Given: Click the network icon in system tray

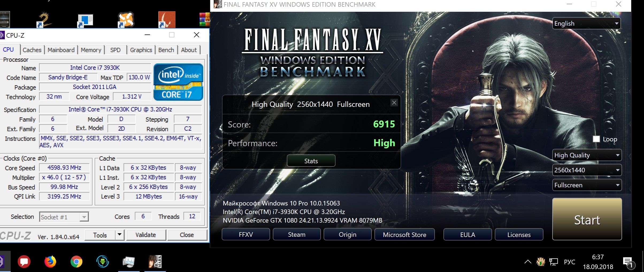Looking at the screenshot, I should 554,262.
